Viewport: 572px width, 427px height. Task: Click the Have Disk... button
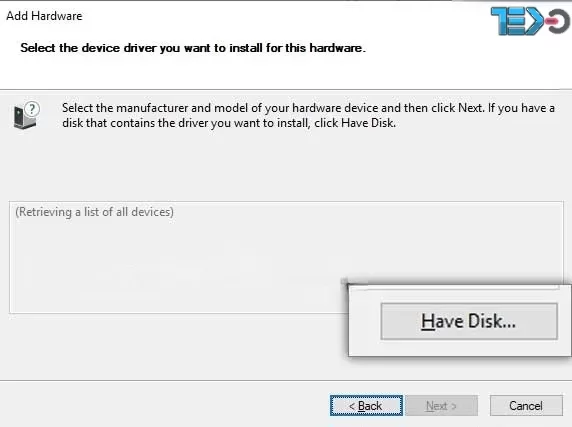click(469, 321)
